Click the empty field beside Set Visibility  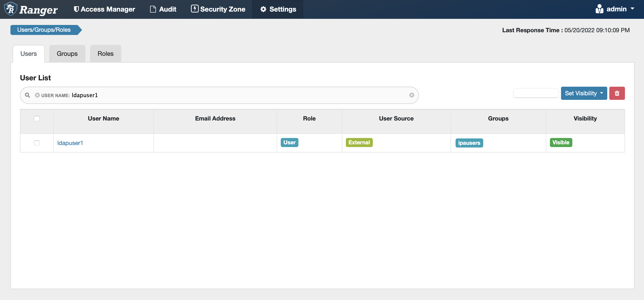[536, 93]
